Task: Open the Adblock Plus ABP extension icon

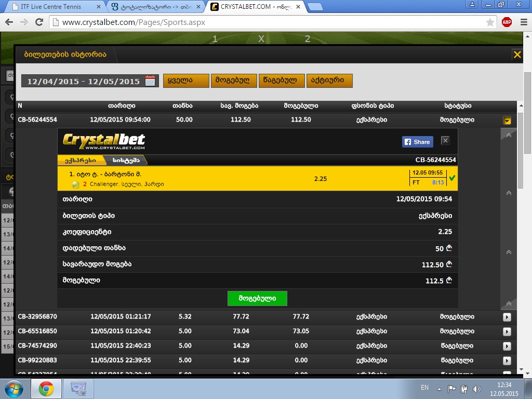Action: pos(507,22)
